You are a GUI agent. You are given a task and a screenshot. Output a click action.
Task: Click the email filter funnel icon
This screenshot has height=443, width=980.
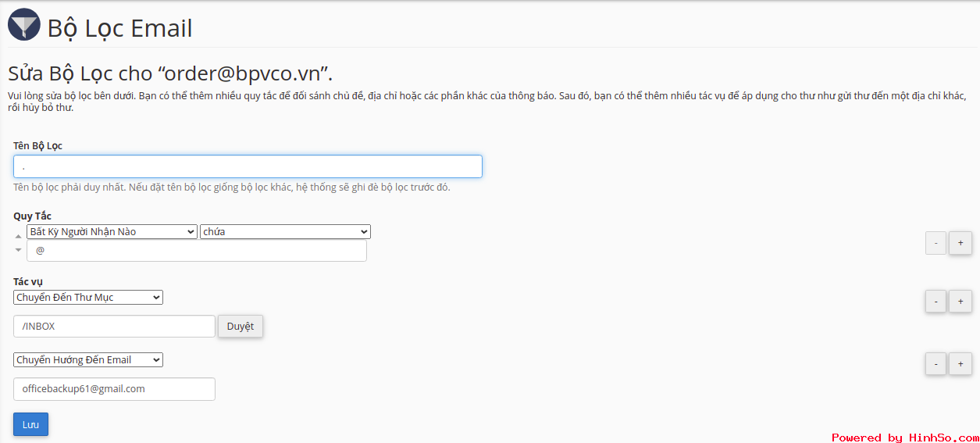point(24,25)
